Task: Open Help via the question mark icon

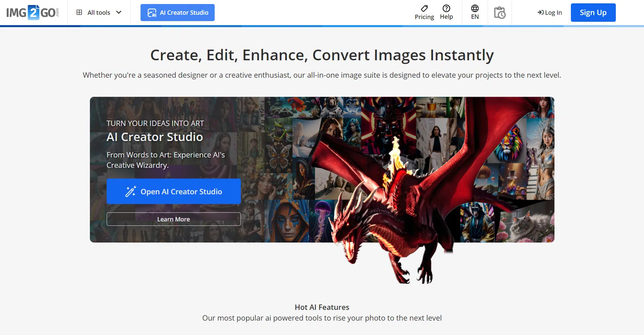Action: (x=446, y=8)
